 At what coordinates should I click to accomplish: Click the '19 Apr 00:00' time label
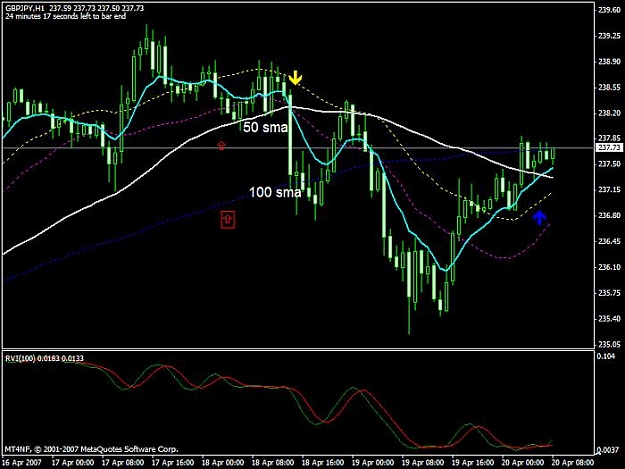point(373,463)
